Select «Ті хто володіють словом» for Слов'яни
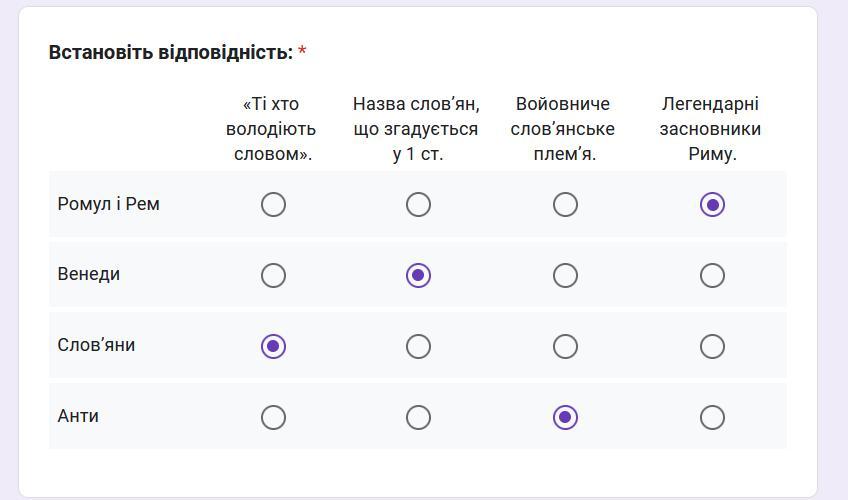The width and height of the screenshot is (848, 500). [x=273, y=346]
